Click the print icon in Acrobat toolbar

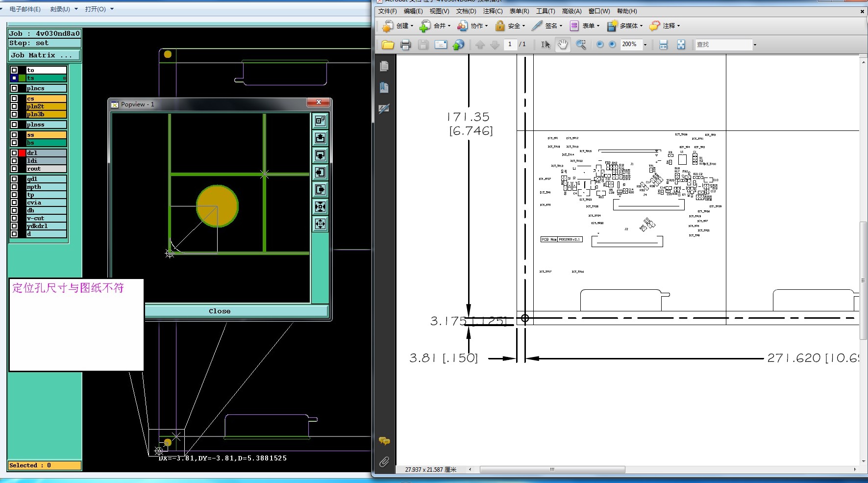[x=405, y=45]
